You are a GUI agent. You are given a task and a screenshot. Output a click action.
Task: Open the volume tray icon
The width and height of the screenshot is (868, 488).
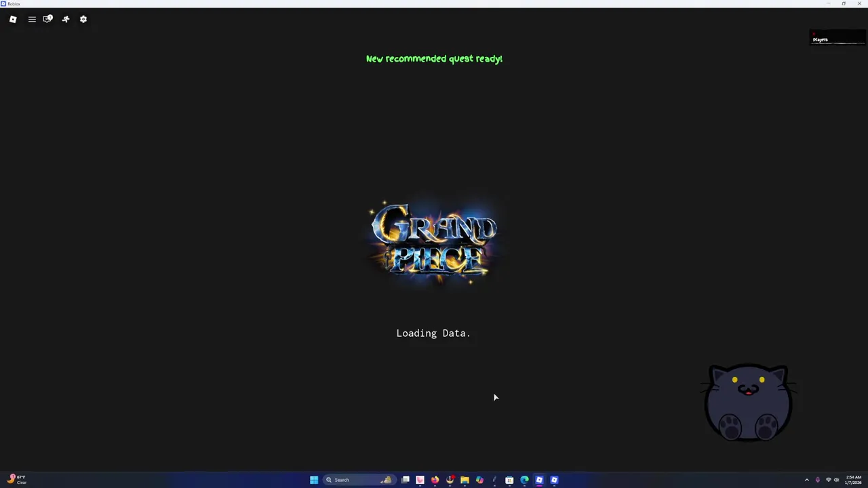(836, 480)
